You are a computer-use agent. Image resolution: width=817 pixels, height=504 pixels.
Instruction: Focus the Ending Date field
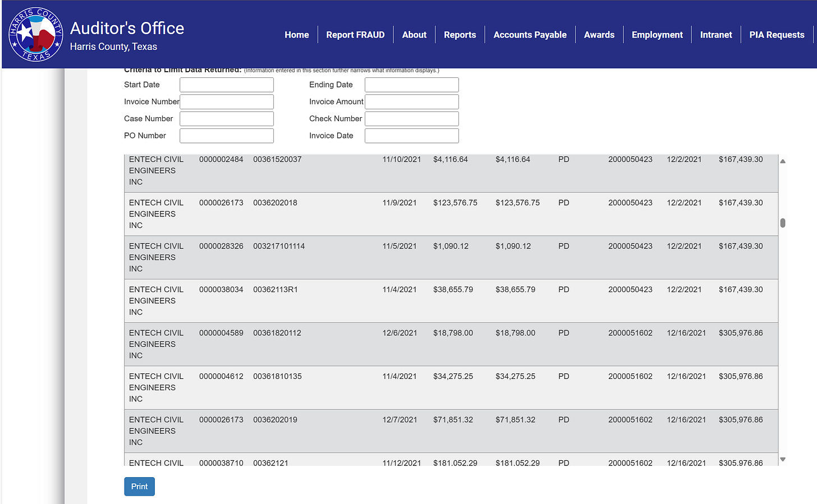click(x=412, y=85)
